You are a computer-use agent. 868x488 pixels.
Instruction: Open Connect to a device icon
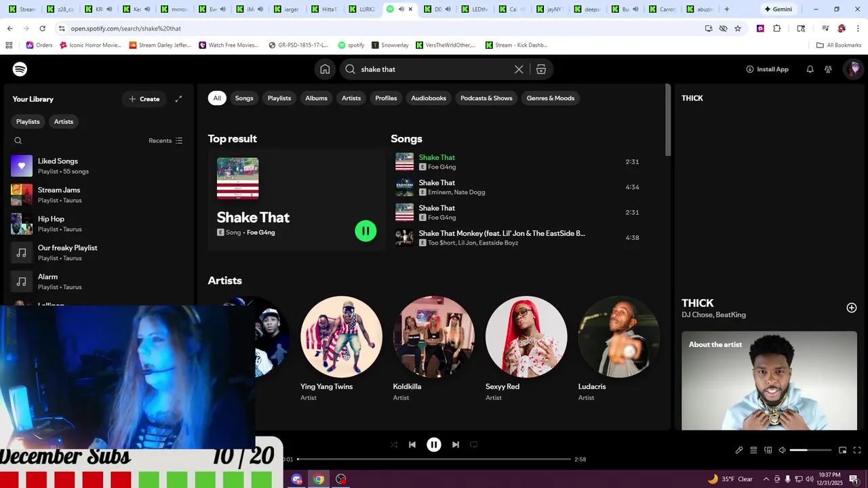pos(768,450)
